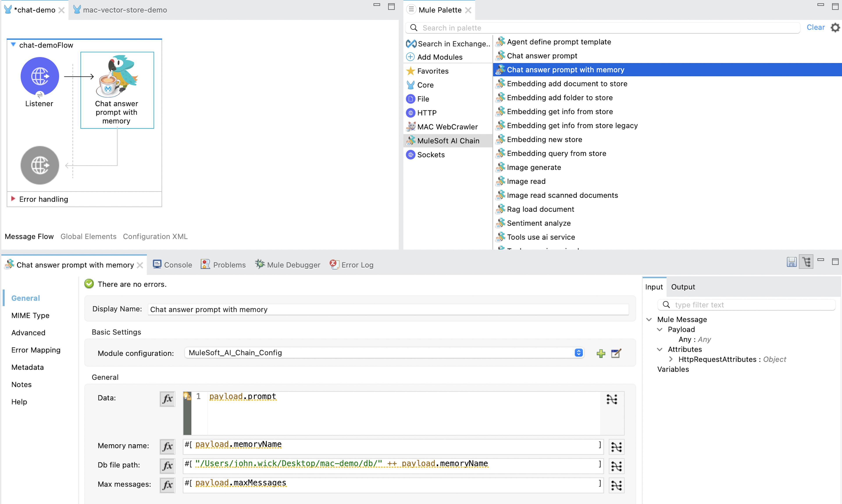842x504 pixels.
Task: Select the Listener component in the flow
Action: pyautogui.click(x=40, y=76)
